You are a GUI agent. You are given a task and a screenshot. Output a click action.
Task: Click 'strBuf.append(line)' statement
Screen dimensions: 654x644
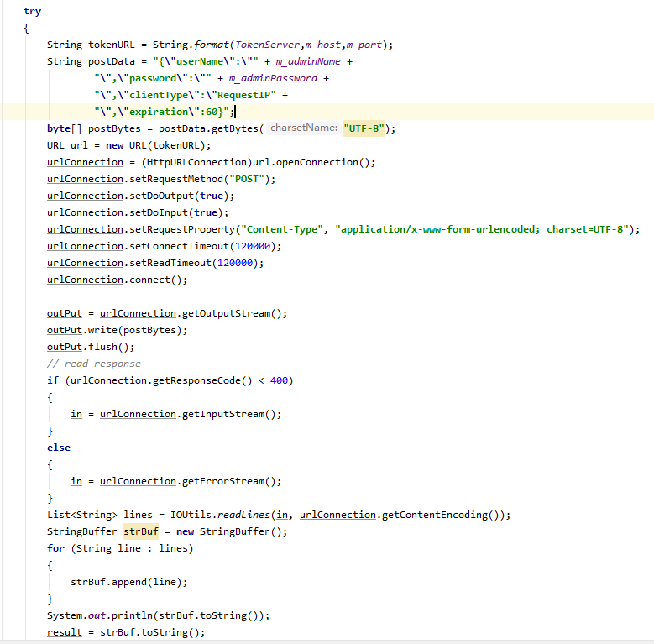coord(129,582)
